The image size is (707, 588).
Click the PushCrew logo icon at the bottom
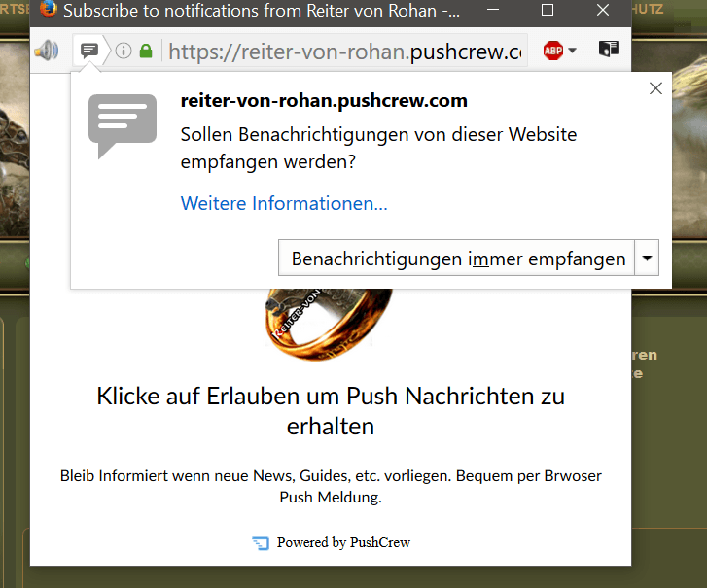tap(260, 542)
